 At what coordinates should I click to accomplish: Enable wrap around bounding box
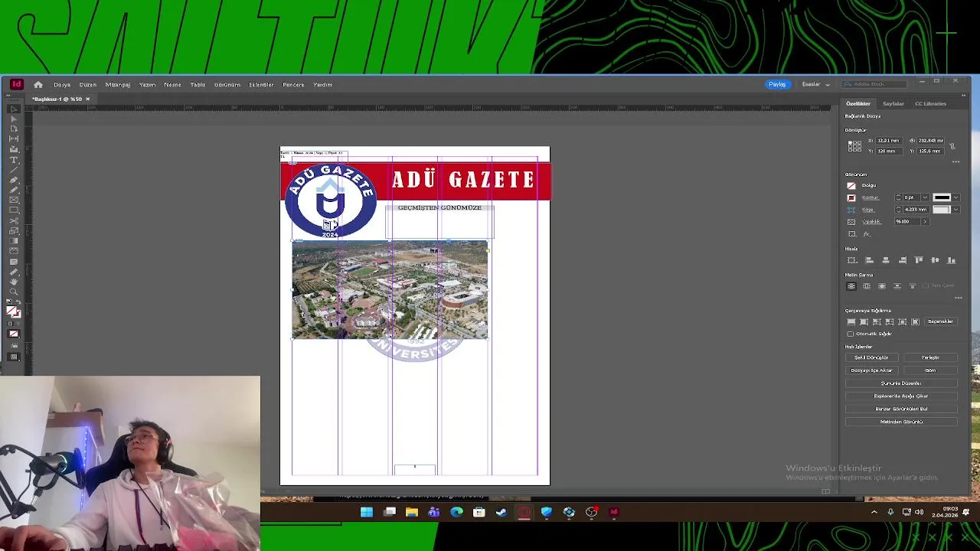867,285
